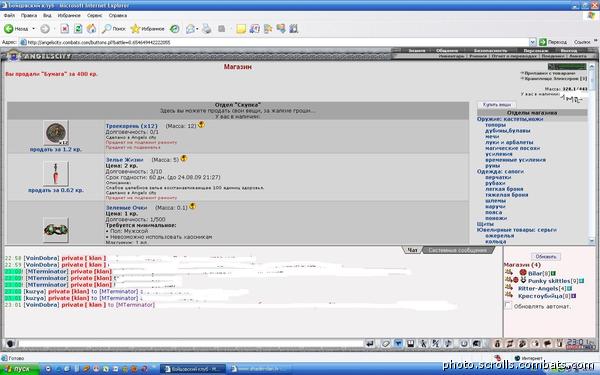Open Punky skittles player profile link
This screenshot has width=600, height=375.
click(550, 281)
